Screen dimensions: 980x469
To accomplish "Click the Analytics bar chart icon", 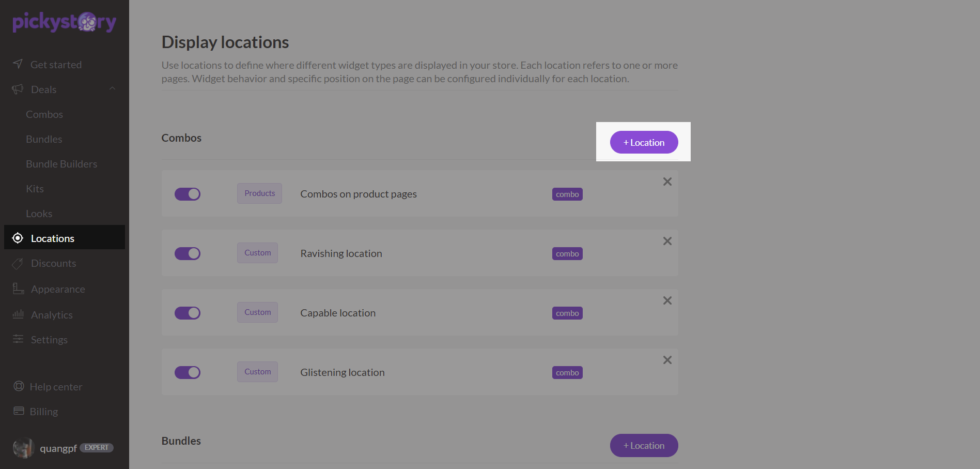I will pos(18,314).
